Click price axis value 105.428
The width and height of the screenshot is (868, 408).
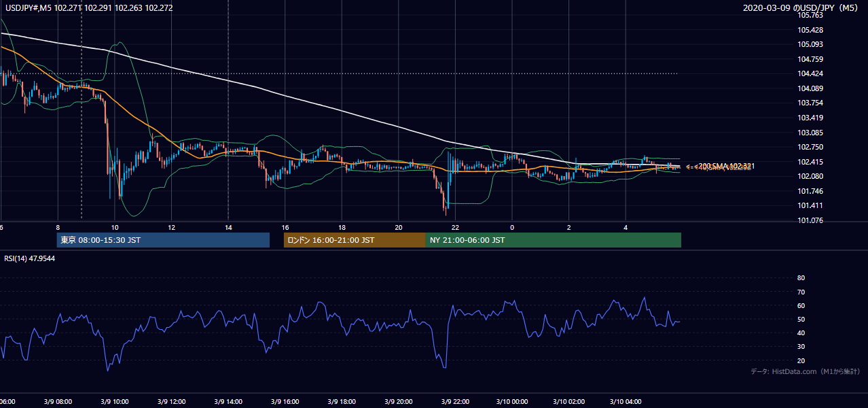click(810, 30)
